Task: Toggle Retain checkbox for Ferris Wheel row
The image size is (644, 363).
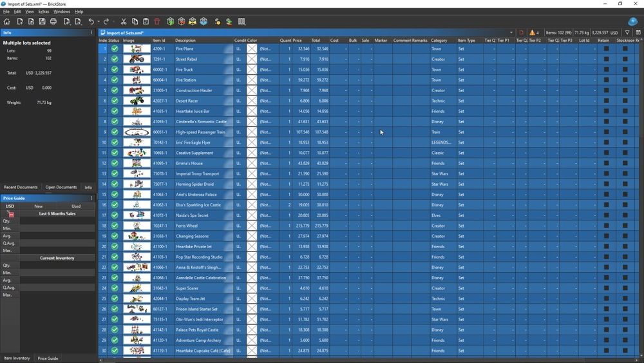Action: 606,226
